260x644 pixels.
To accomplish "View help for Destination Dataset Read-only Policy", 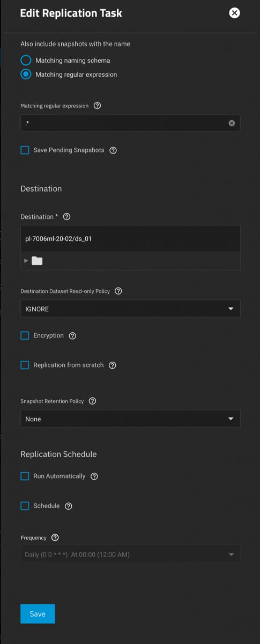I will pyautogui.click(x=118, y=291).
